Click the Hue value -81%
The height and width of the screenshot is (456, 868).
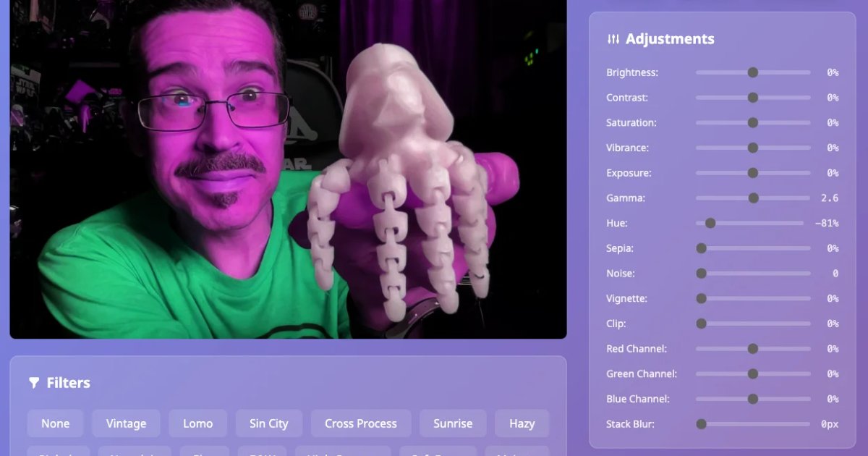coord(827,223)
